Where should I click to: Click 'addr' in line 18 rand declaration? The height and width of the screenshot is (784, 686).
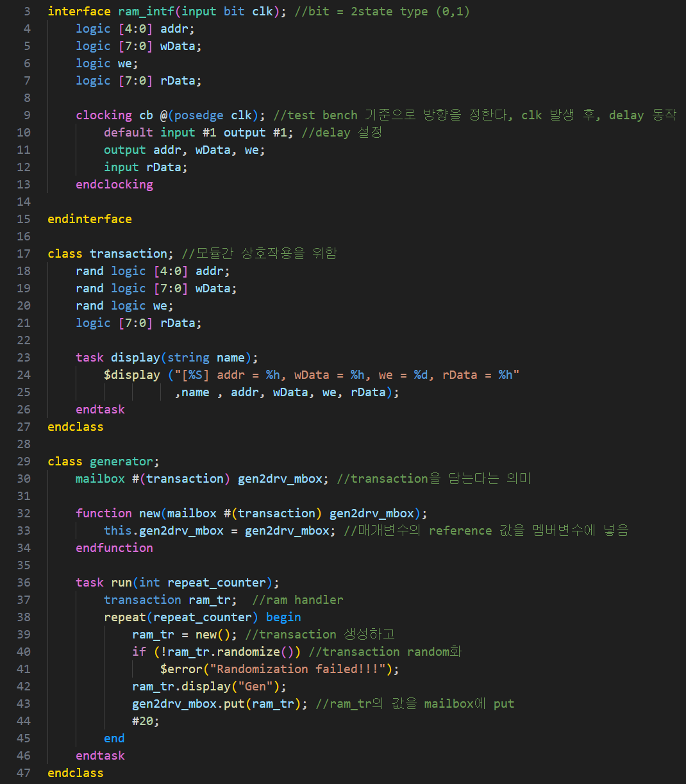click(210, 271)
